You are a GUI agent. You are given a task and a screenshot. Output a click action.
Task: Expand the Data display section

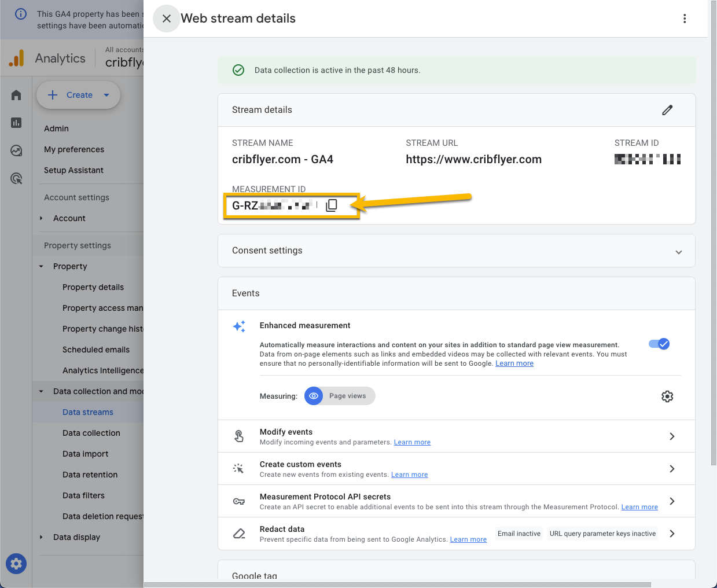coord(41,537)
